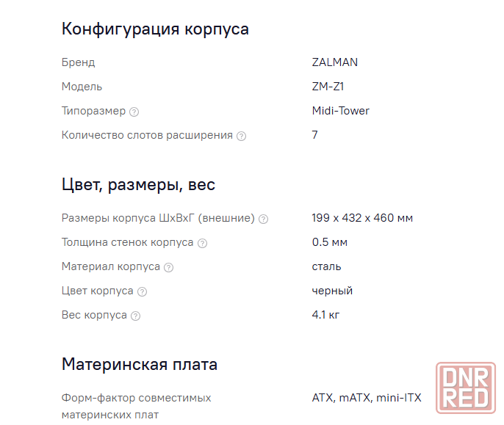Click the Бренд label
The image size is (504, 425).
pyautogui.click(x=78, y=62)
